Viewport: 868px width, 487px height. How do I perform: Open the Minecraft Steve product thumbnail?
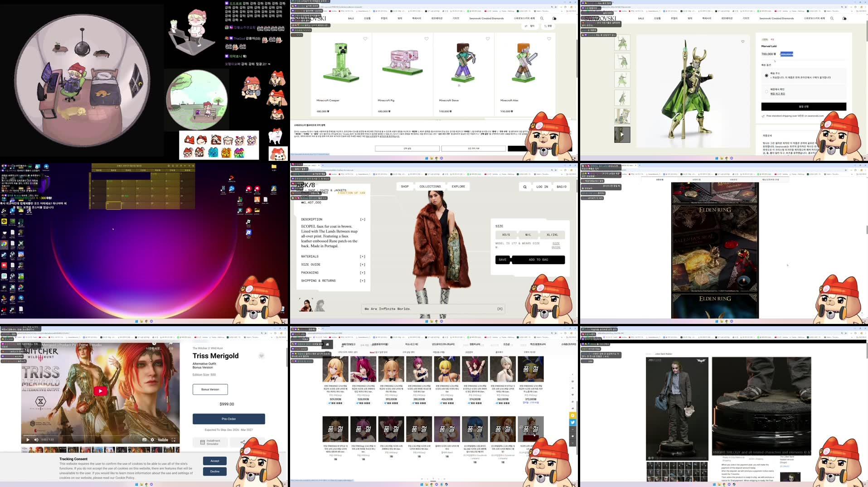(x=463, y=63)
